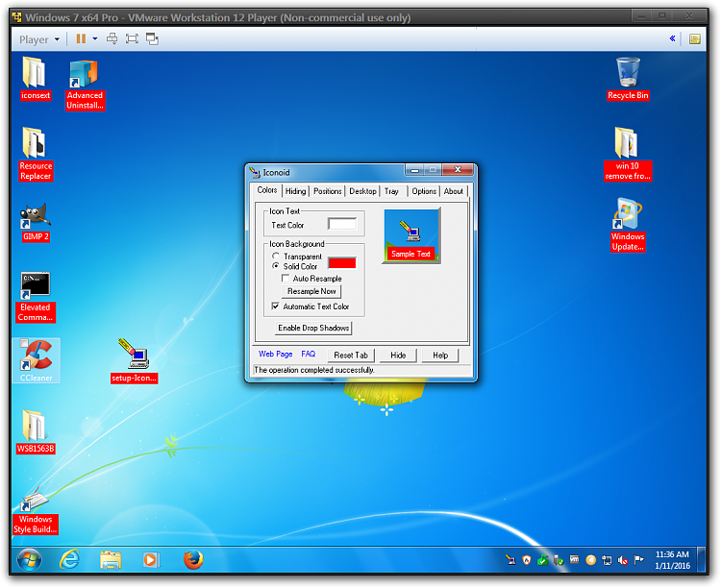Click the taskbar clock showing 11:36 AM

[672, 560]
